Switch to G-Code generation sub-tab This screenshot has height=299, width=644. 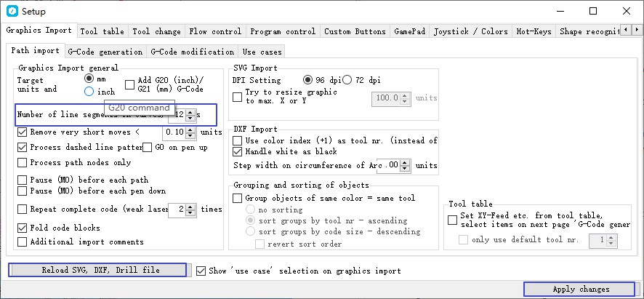pos(105,52)
